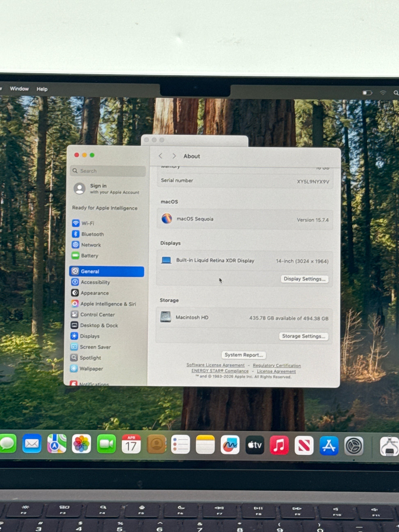This screenshot has height=532, width=399.
Task: Click the back chevron beside About
Action: coord(161,156)
